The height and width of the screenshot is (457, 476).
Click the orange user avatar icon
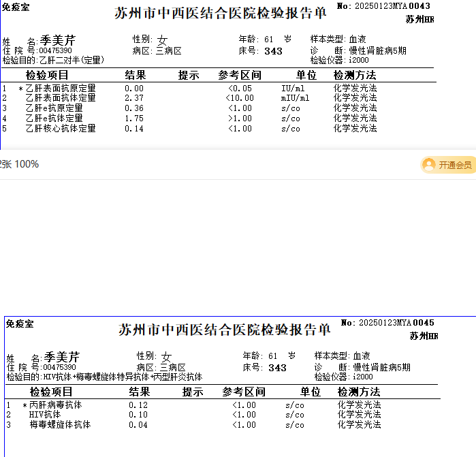[429, 165]
